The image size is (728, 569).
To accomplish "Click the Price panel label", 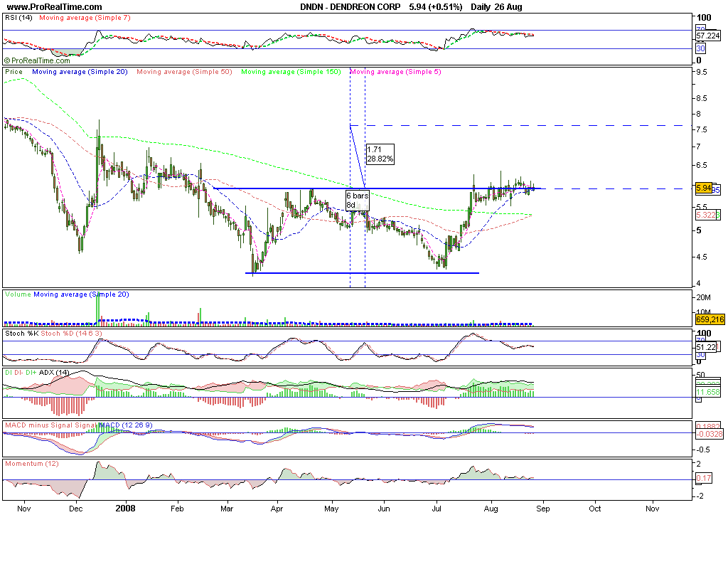I will click(x=14, y=72).
